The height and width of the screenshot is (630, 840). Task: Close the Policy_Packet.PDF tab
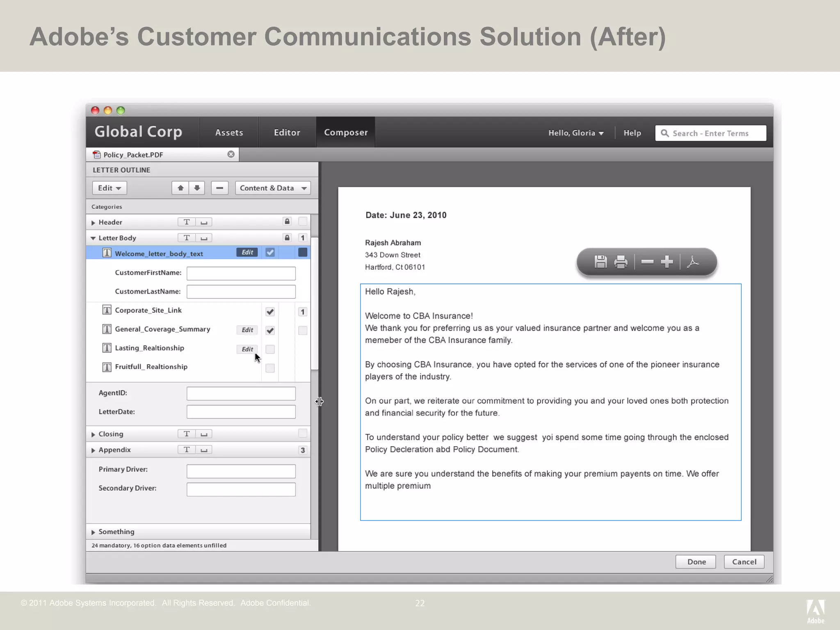[x=231, y=154]
